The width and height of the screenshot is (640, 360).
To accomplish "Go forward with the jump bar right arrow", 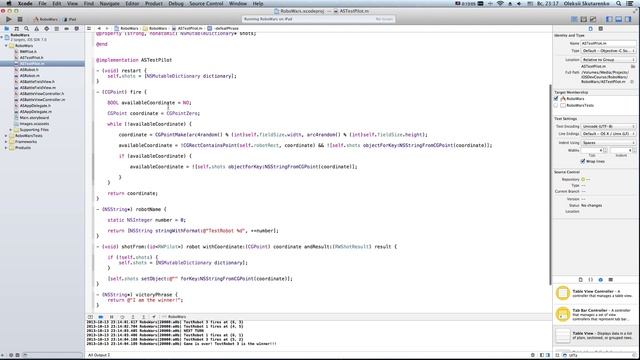I will click(x=107, y=29).
